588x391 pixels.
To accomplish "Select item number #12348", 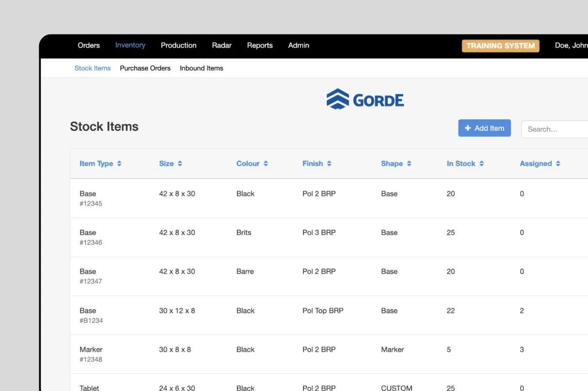I will point(91,360).
